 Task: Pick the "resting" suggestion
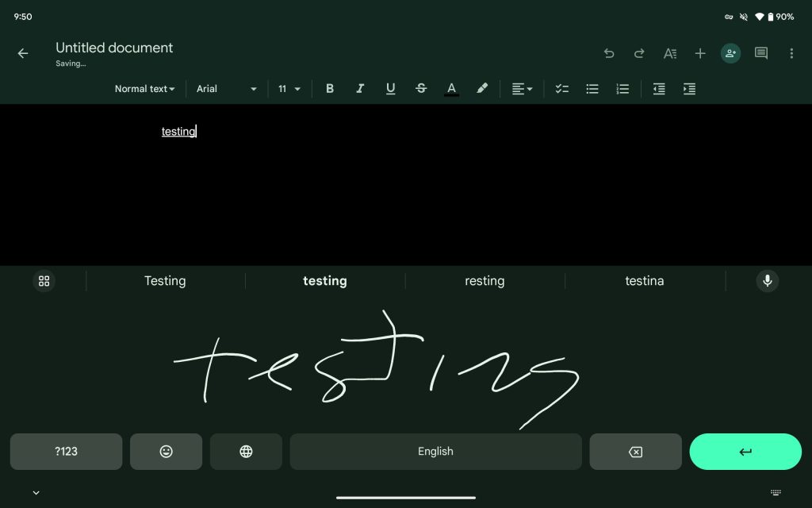pyautogui.click(x=485, y=281)
